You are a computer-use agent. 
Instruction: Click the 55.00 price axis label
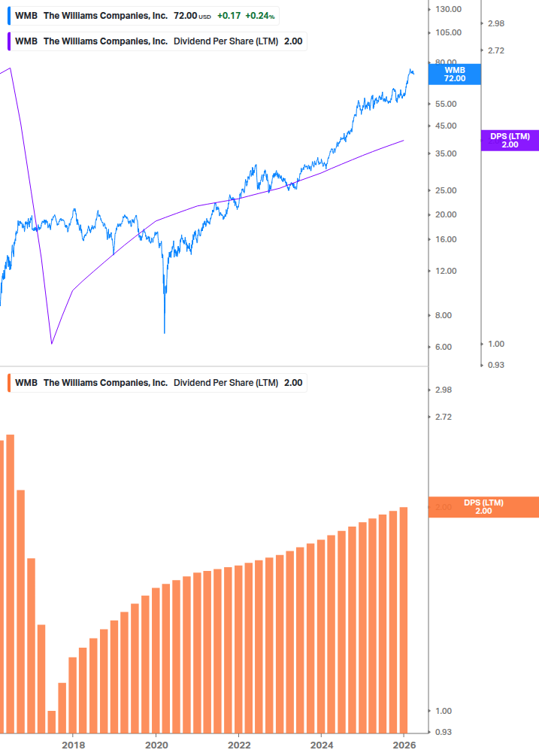[x=446, y=104]
